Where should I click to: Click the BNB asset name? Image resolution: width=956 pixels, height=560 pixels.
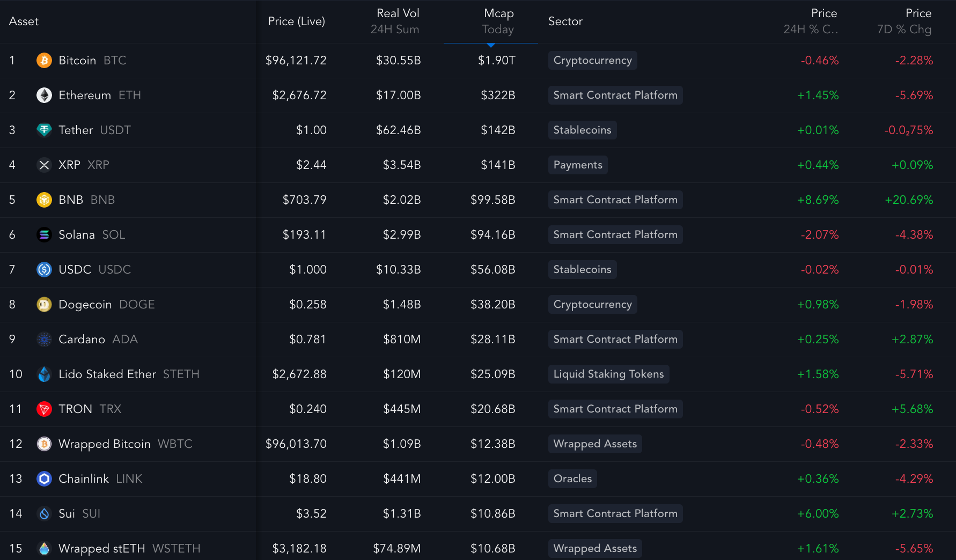pos(71,200)
